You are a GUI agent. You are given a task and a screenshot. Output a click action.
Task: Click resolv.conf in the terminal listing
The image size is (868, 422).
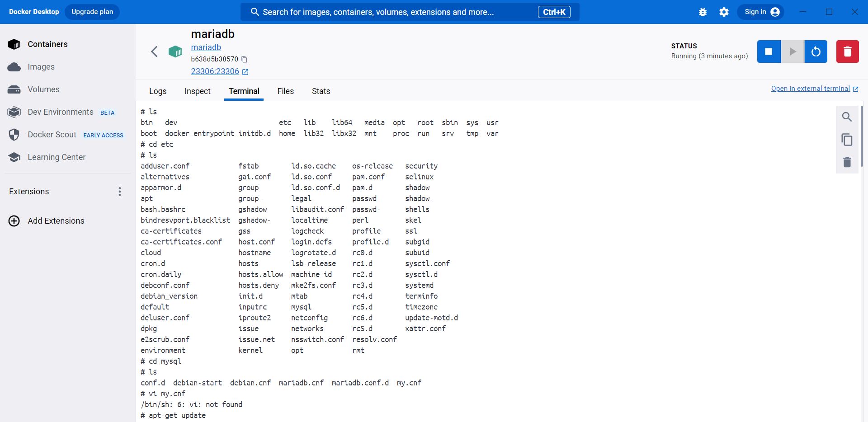(x=375, y=339)
